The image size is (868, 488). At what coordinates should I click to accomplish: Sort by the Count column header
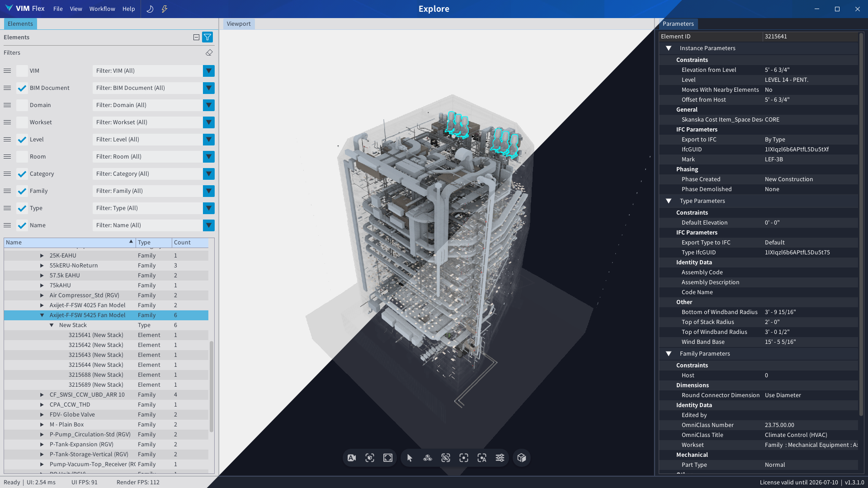[190, 243]
